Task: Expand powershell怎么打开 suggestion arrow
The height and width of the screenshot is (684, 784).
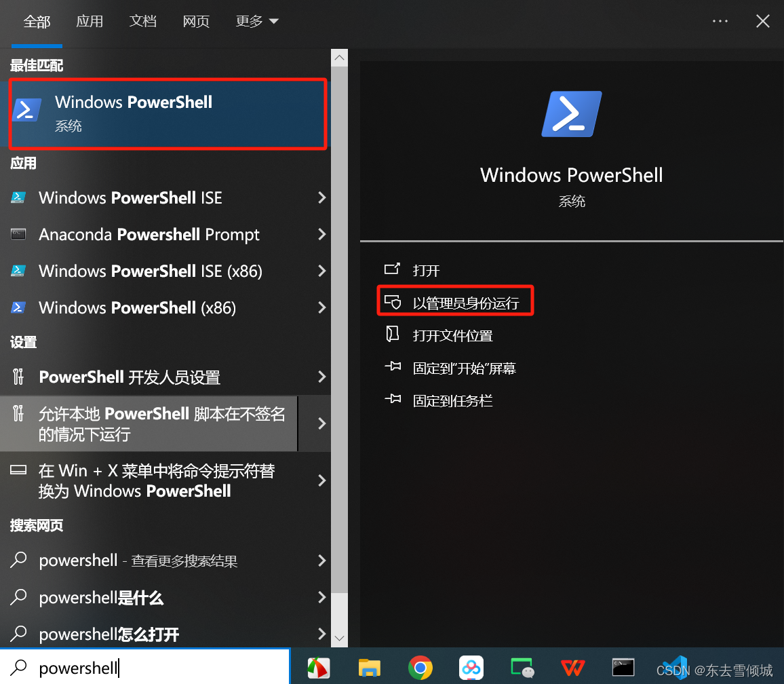Action: pos(322,634)
